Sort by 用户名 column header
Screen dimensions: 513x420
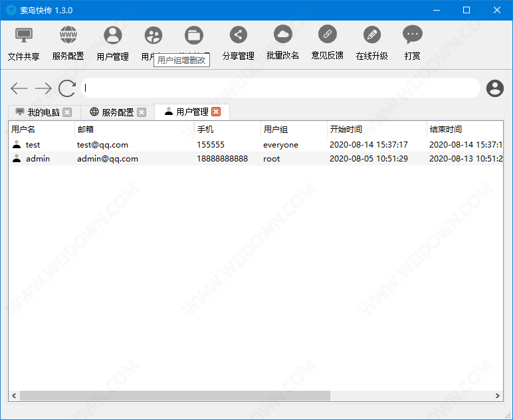pos(42,129)
